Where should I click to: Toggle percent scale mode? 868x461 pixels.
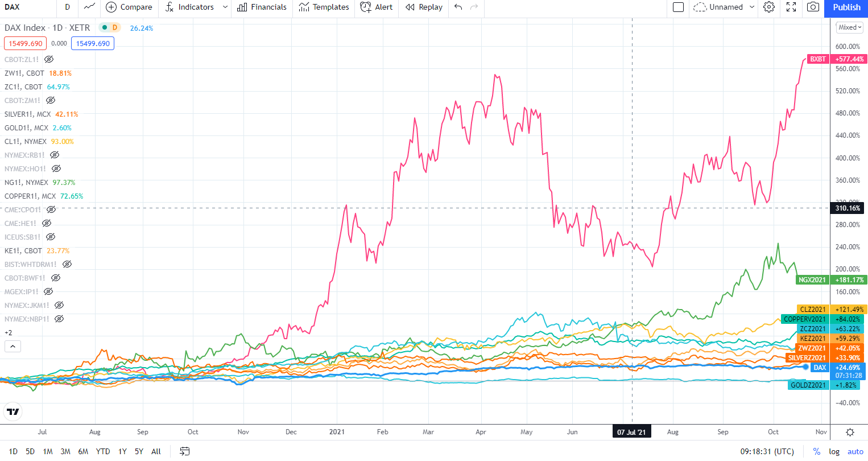(817, 451)
